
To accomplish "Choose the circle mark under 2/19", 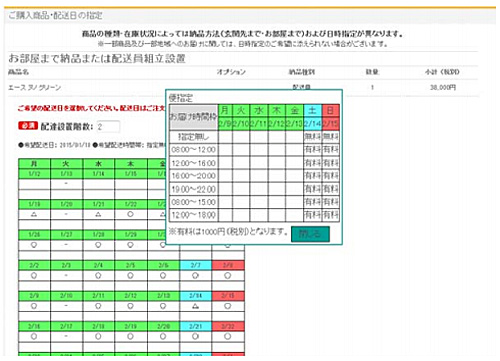I will pyautogui.click(x=130, y=336).
